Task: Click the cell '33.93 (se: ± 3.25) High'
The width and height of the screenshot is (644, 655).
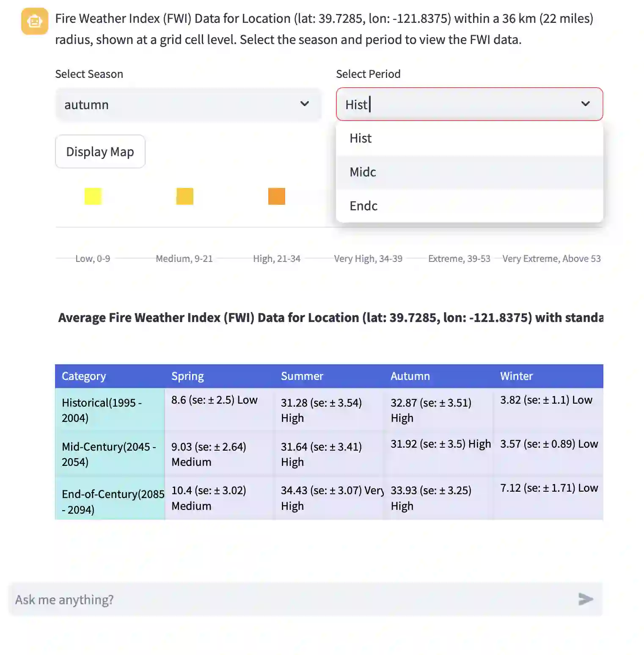Action: (439, 498)
